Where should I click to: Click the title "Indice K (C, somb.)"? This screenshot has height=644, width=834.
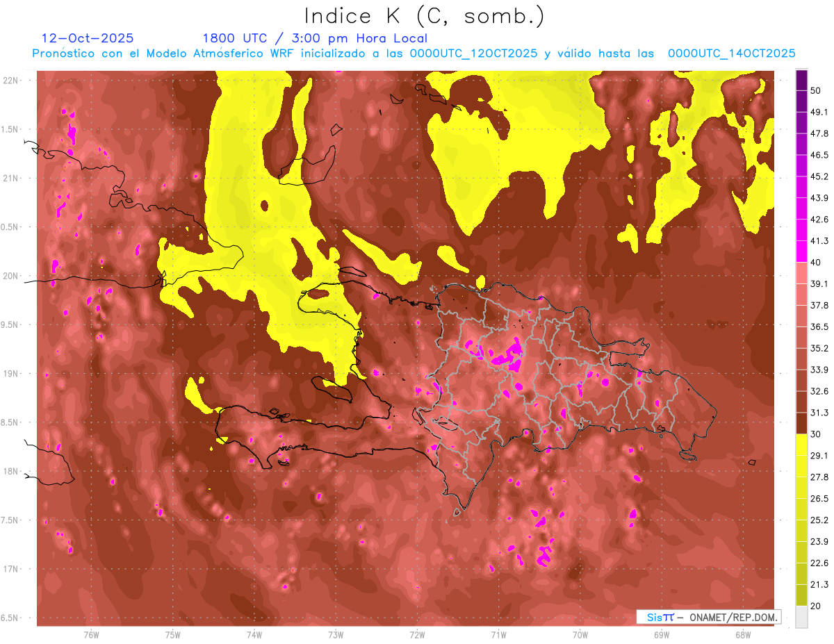tap(425, 17)
